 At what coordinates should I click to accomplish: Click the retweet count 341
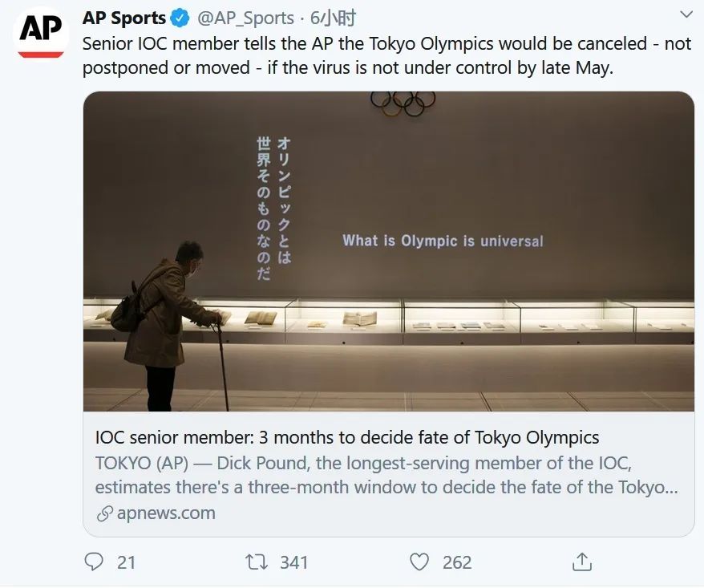(293, 562)
